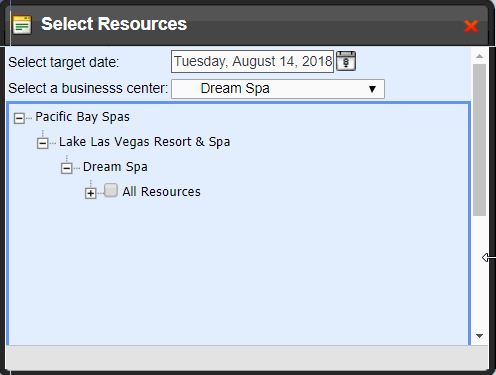
Task: Click the 'Select a businesss center:' label
Action: pos(88,89)
